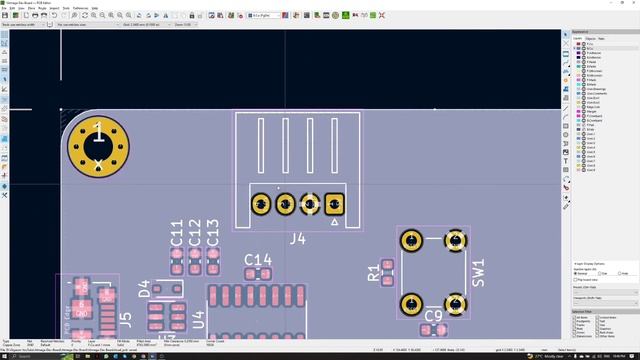
Task: Select the Draw Circle tool
Action: point(566,135)
